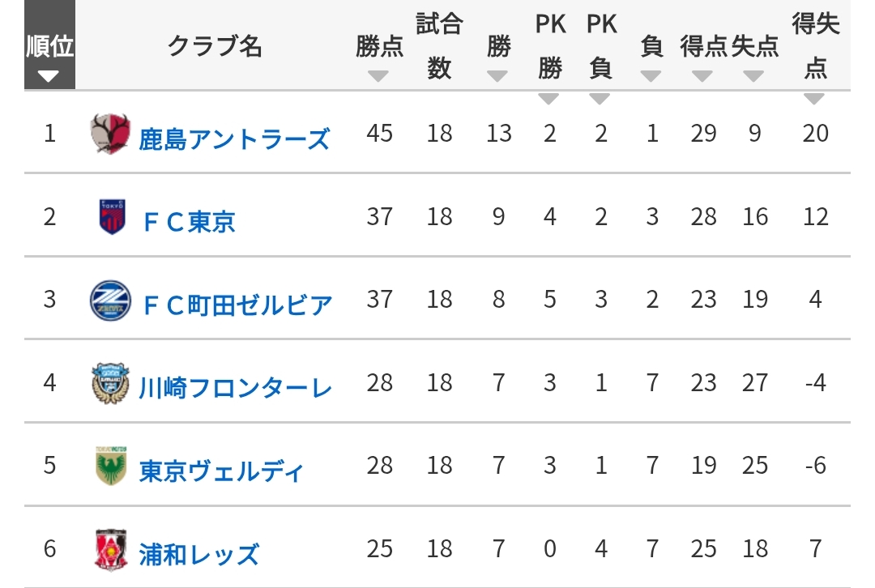This screenshot has width=875, height=588.
Task: Sort by 得失点 column arrow
Action: (814, 99)
